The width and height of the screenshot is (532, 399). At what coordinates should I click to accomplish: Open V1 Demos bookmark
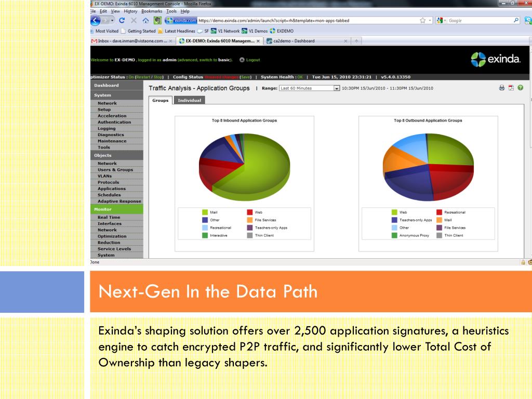tap(255, 31)
